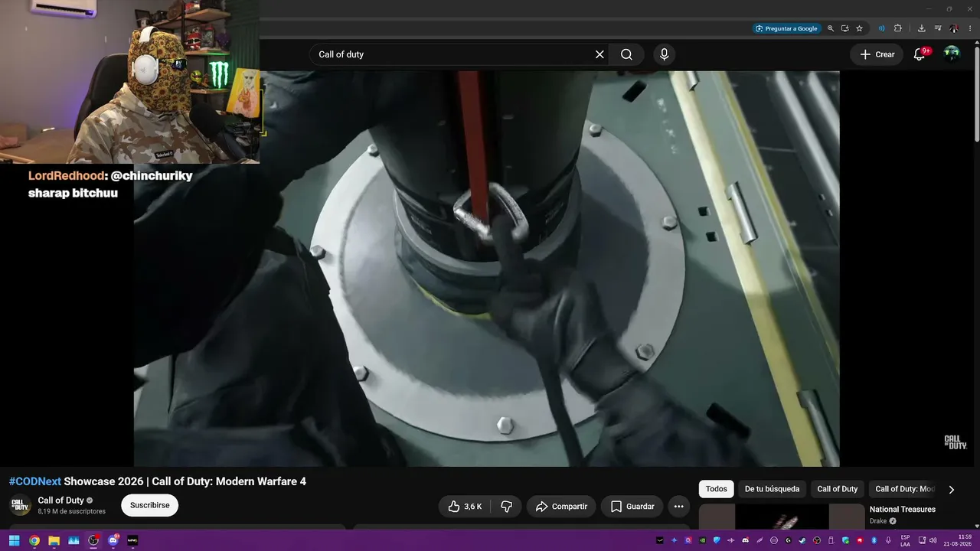The width and height of the screenshot is (980, 551).
Task: Save video with the Guardar button
Action: pos(632,507)
